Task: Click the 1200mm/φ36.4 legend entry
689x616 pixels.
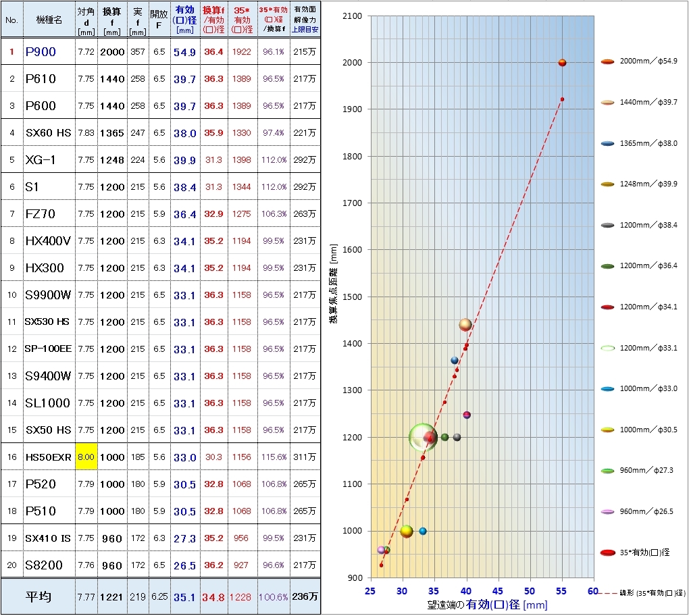Action: pos(639,266)
